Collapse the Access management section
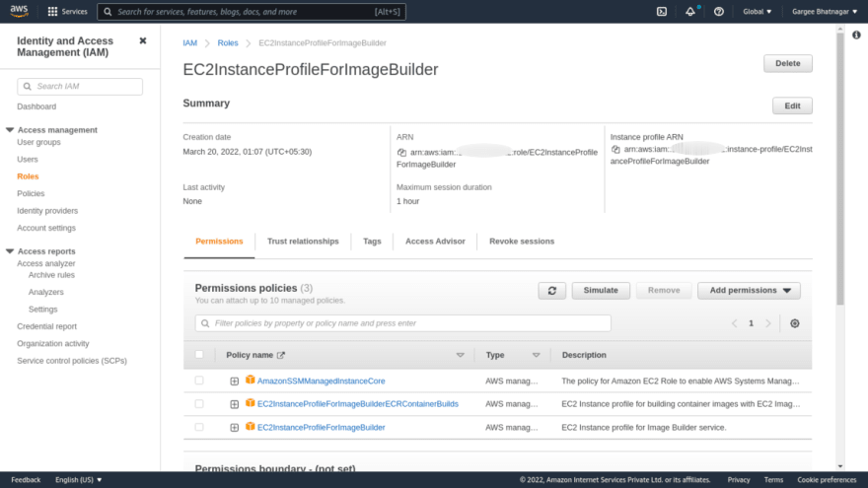The width and height of the screenshot is (868, 488). [x=10, y=130]
